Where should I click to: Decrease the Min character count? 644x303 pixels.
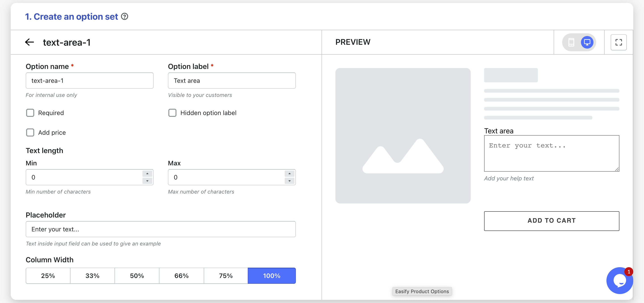pyautogui.click(x=147, y=181)
